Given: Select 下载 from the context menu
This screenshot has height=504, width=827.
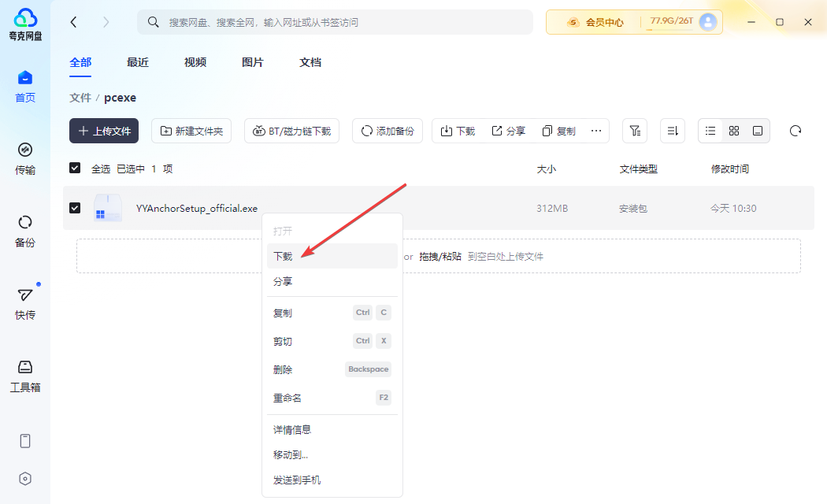Looking at the screenshot, I should (284, 256).
